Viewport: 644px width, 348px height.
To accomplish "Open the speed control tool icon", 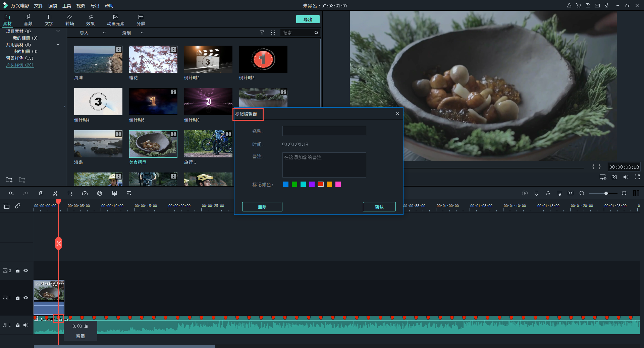I will [x=85, y=193].
